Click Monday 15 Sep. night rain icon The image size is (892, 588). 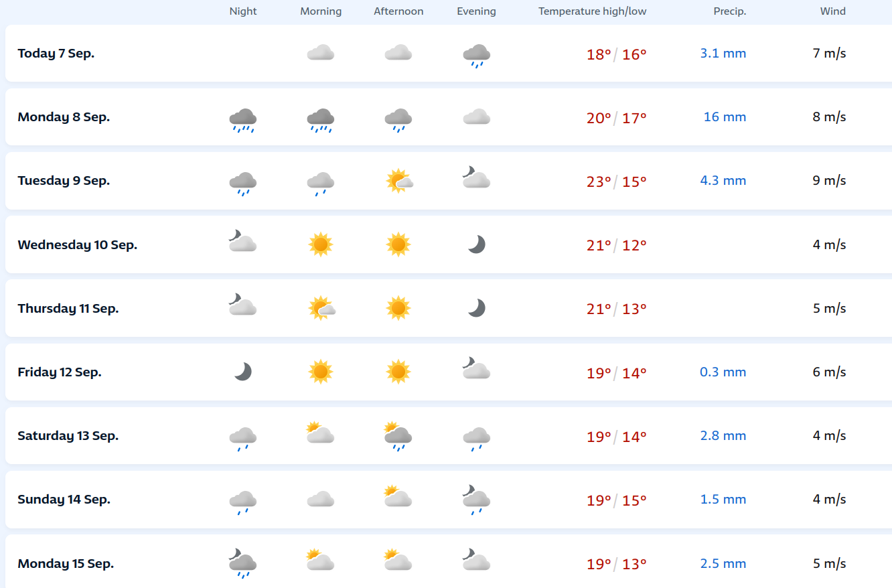tap(243, 564)
